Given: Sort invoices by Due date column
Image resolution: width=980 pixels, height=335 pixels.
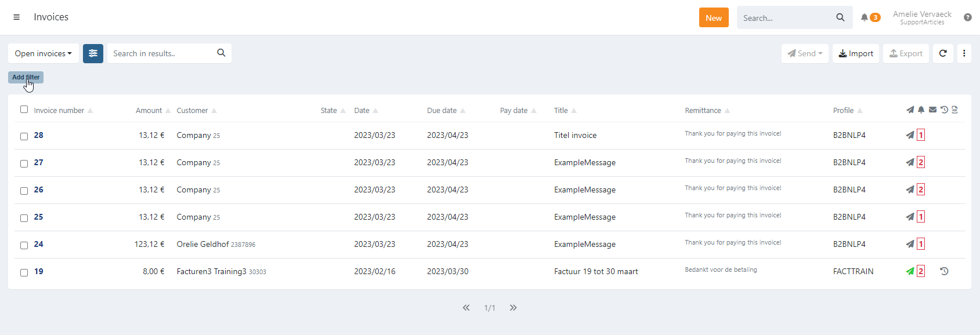Looking at the screenshot, I should pos(442,111).
